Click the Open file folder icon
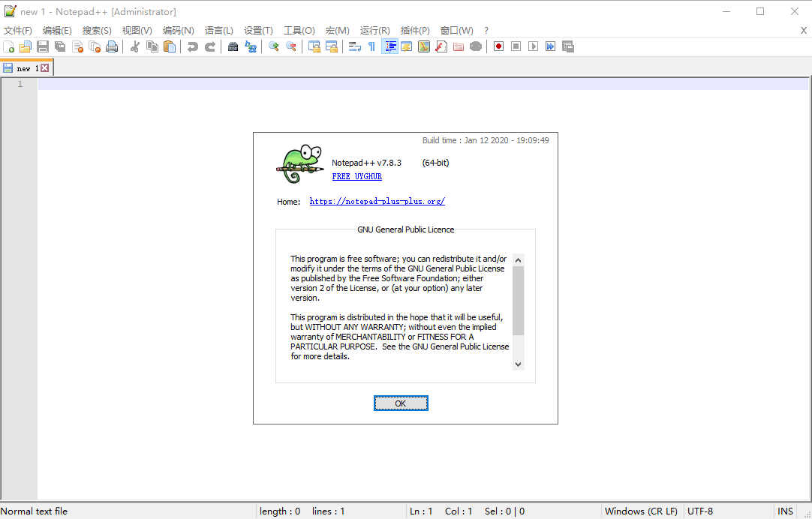This screenshot has height=519, width=812. [26, 46]
